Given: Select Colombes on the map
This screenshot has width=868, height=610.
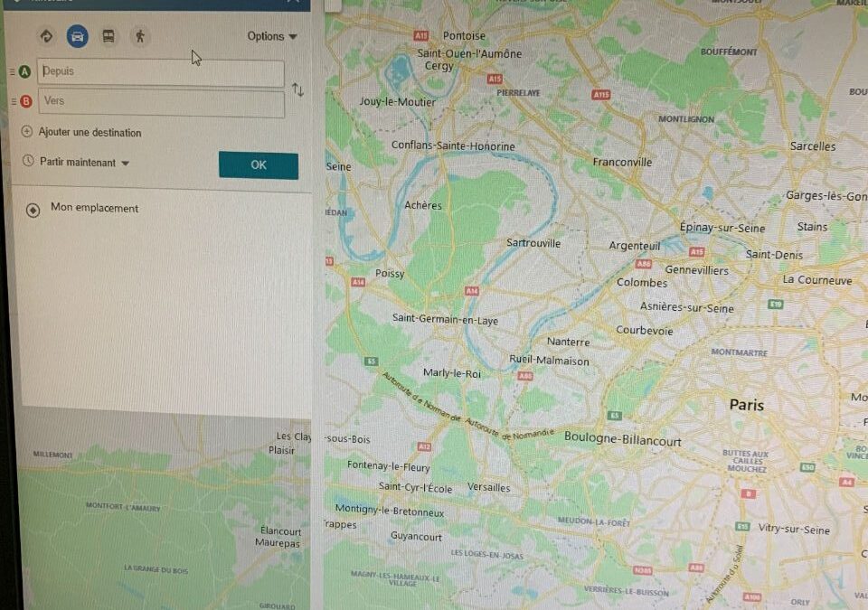Looking at the screenshot, I should [x=642, y=282].
